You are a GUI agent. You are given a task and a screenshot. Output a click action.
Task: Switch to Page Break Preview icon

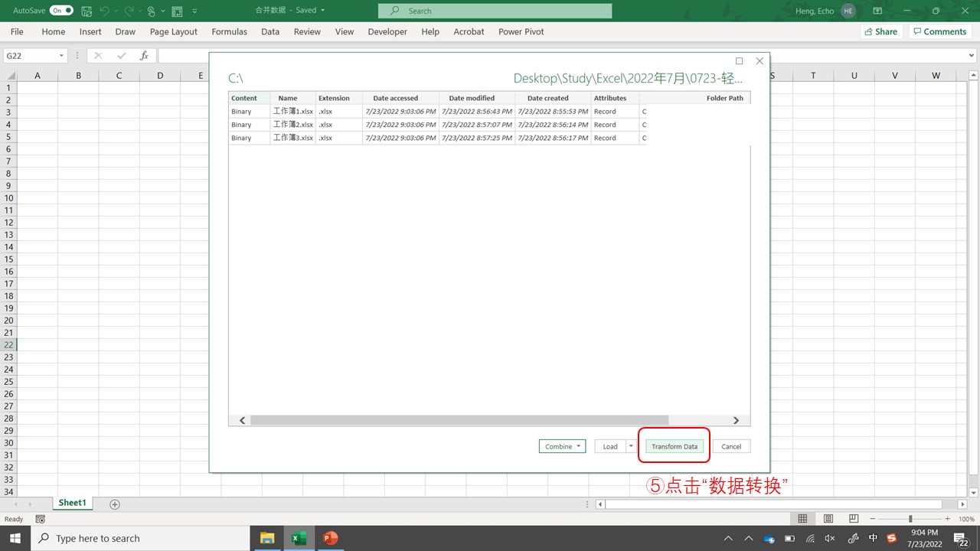coord(853,519)
